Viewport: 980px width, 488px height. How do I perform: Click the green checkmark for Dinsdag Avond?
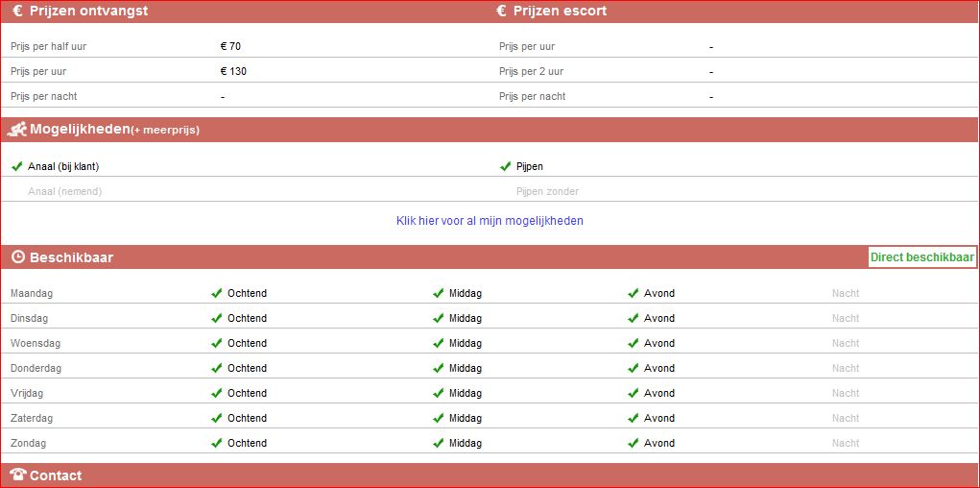(633, 318)
